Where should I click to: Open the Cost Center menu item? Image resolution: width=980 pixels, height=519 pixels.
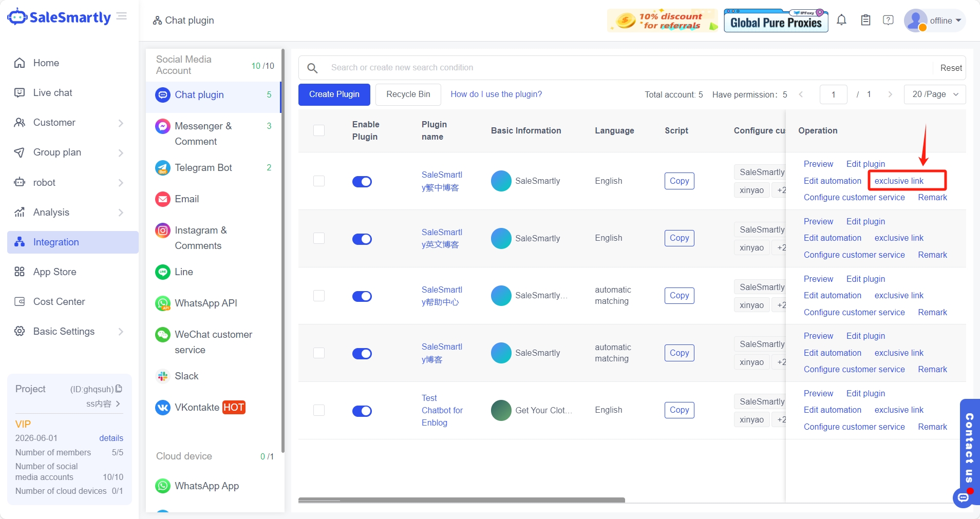pyautogui.click(x=59, y=302)
